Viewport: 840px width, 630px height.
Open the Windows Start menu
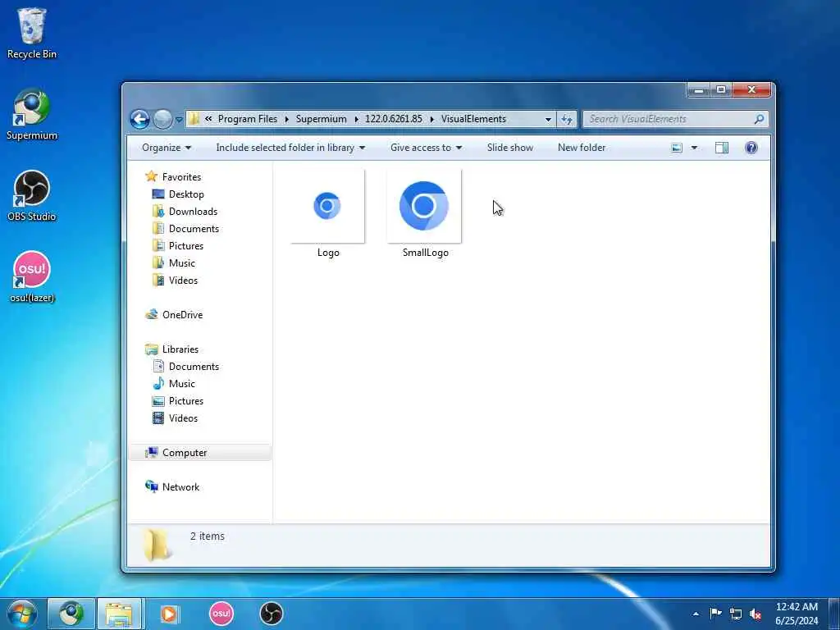coord(22,614)
